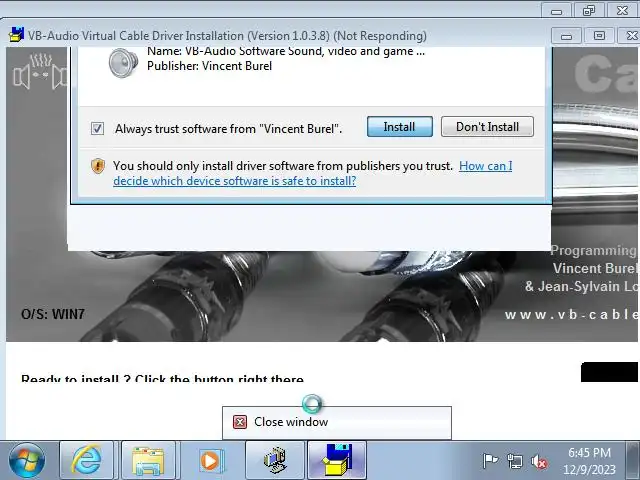The height and width of the screenshot is (480, 640).
Task: Click the security shield warning icon
Action: [x=98, y=166]
